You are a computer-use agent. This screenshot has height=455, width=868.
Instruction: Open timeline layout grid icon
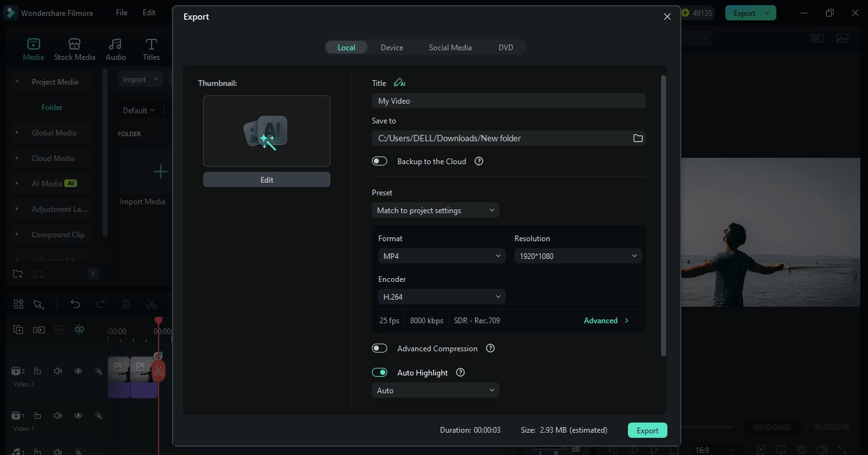(x=18, y=304)
